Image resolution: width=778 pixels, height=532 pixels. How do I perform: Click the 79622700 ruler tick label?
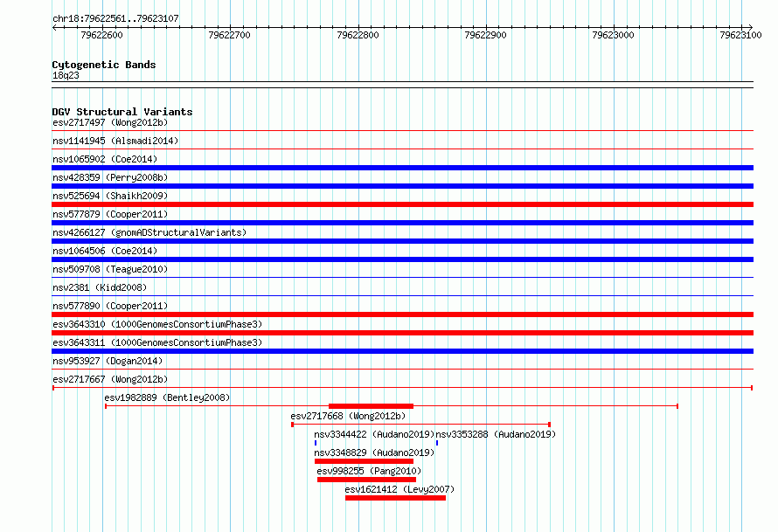tap(229, 35)
